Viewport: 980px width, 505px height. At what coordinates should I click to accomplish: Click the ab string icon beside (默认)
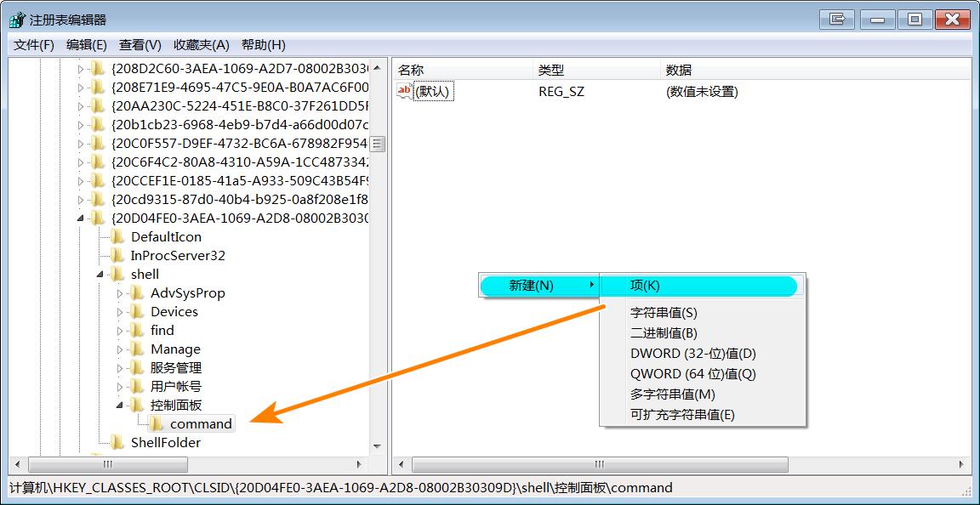click(403, 91)
